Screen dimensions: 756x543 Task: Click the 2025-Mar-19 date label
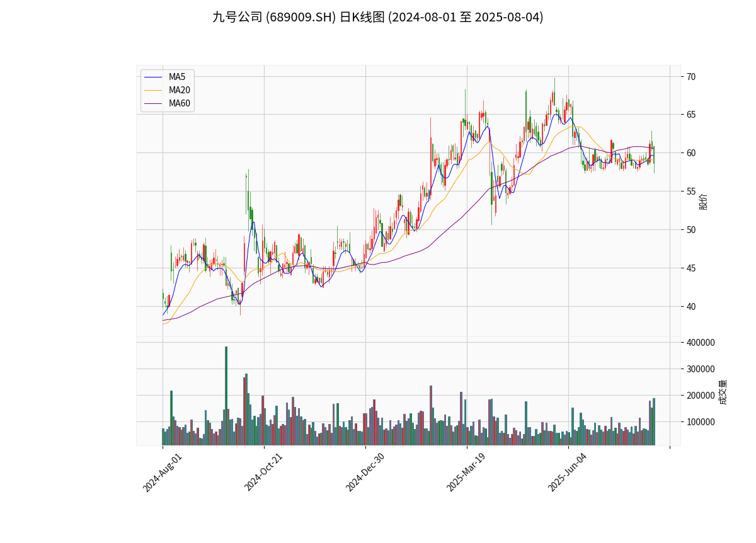[467, 472]
